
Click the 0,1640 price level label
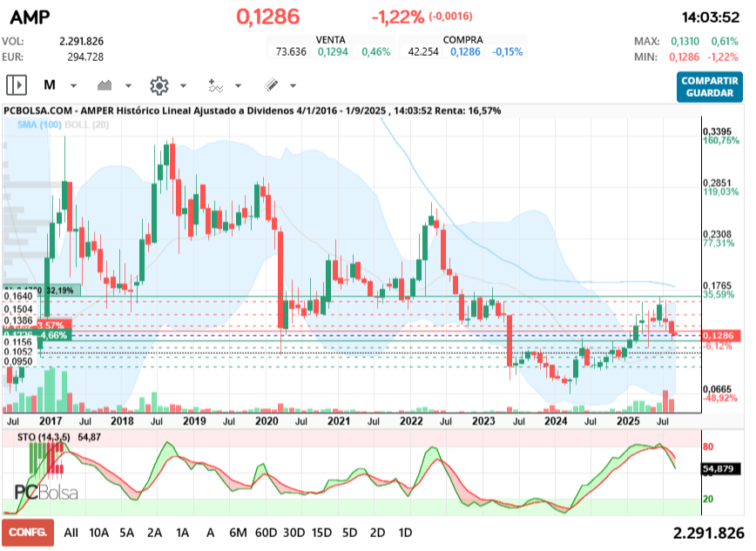pyautogui.click(x=18, y=296)
